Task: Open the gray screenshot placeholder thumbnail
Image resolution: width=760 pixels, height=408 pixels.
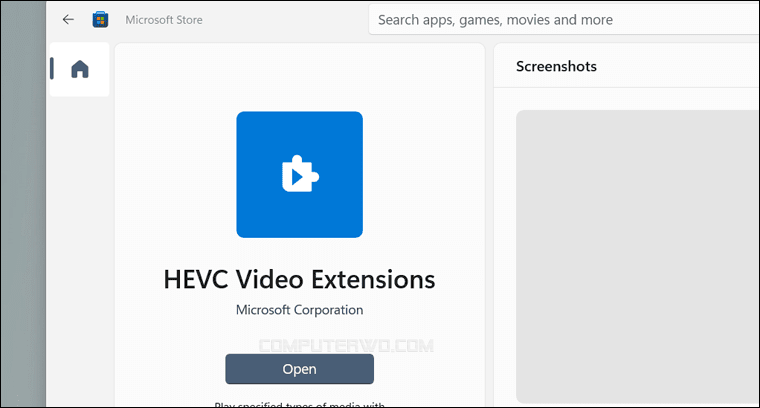Action: (x=637, y=256)
